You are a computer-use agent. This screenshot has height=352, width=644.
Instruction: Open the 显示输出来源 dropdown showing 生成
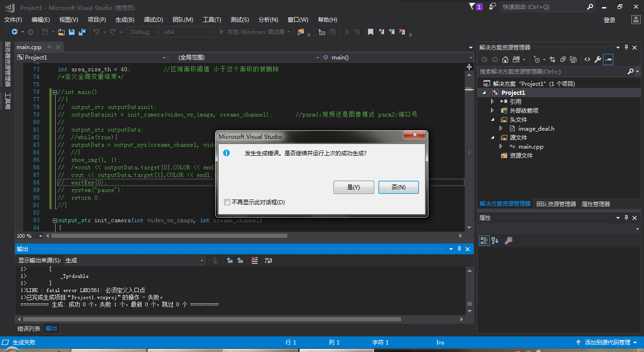pos(134,260)
